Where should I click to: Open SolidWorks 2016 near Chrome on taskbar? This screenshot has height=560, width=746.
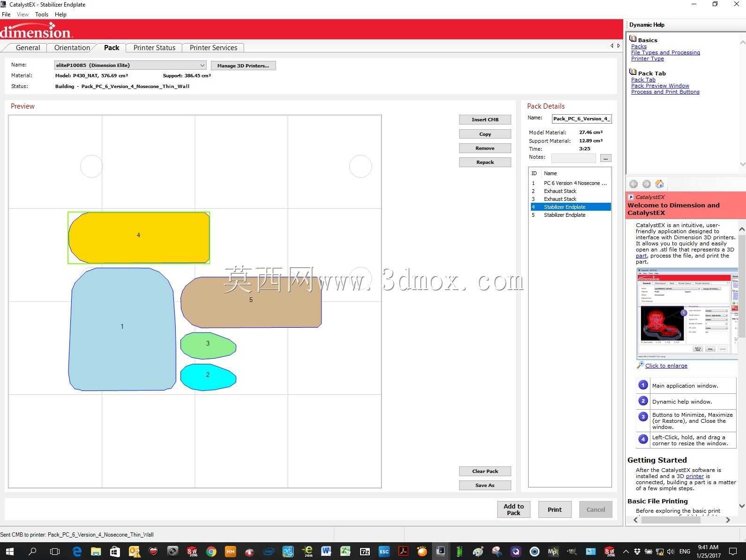(x=192, y=552)
